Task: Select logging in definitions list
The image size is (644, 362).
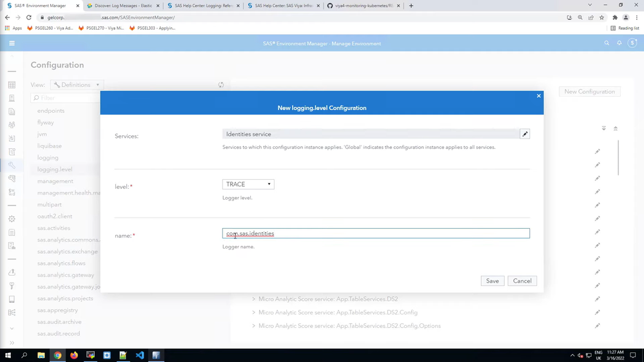Action: [48, 158]
